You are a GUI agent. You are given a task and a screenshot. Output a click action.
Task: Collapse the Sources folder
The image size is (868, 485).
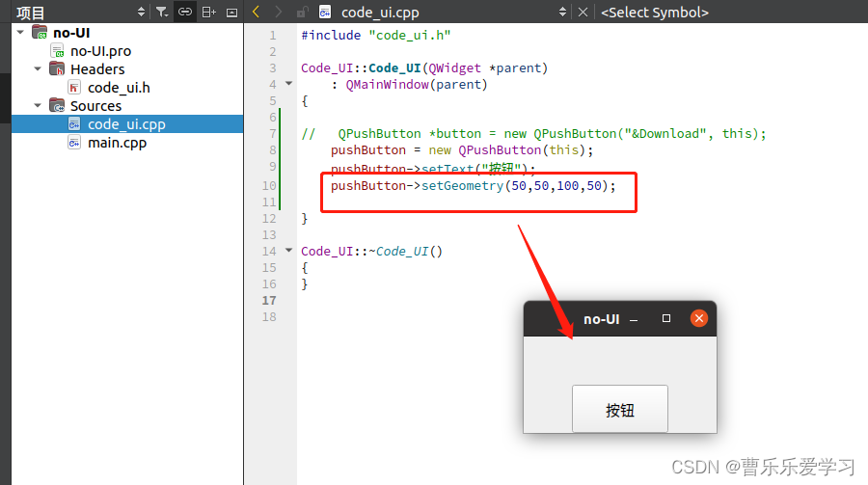click(38, 105)
